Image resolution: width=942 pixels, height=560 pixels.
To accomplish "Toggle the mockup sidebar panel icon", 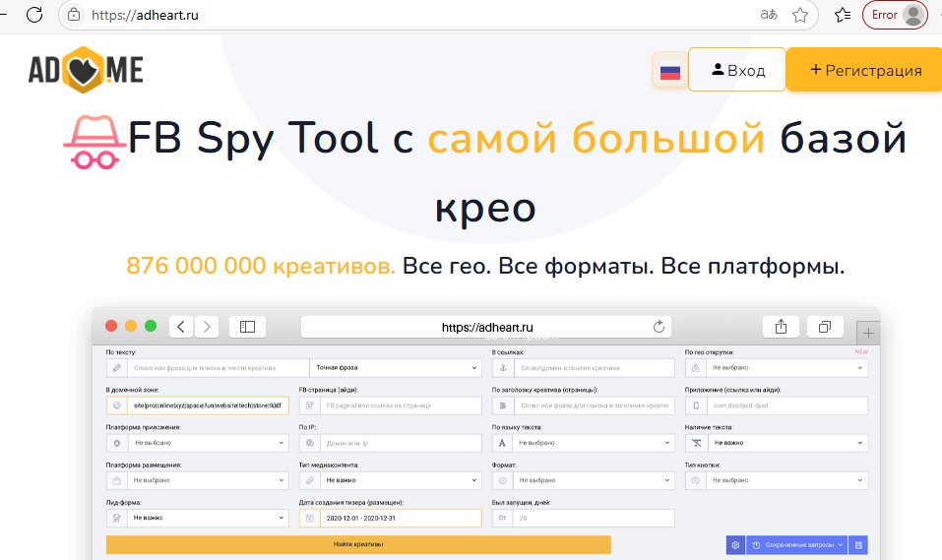I will tap(247, 327).
